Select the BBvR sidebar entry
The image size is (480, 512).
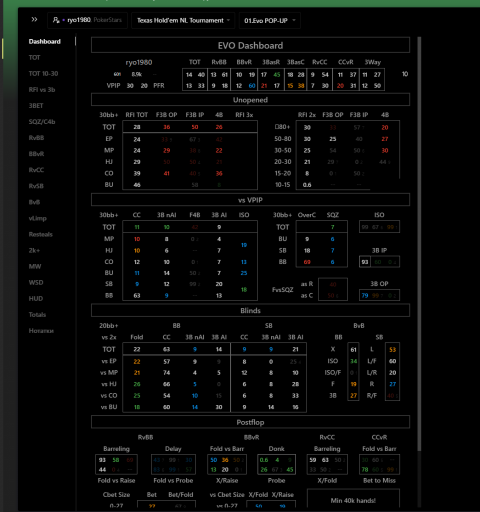click(36, 154)
